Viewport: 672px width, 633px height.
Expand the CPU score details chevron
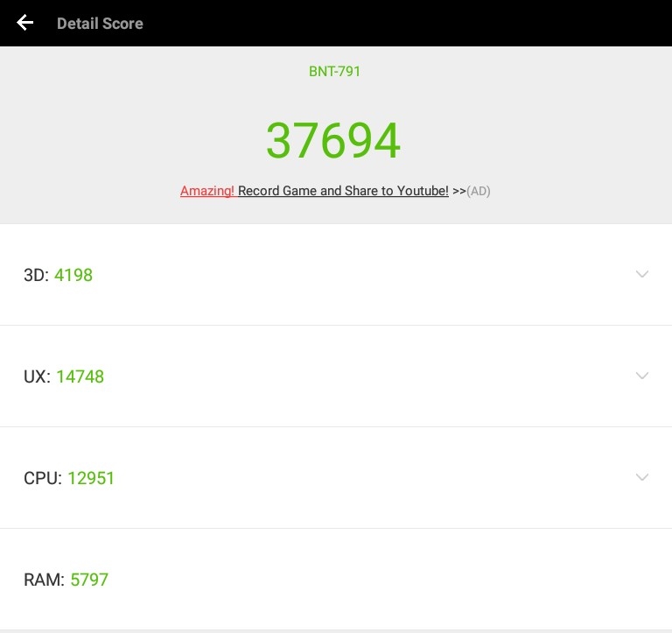click(x=641, y=477)
